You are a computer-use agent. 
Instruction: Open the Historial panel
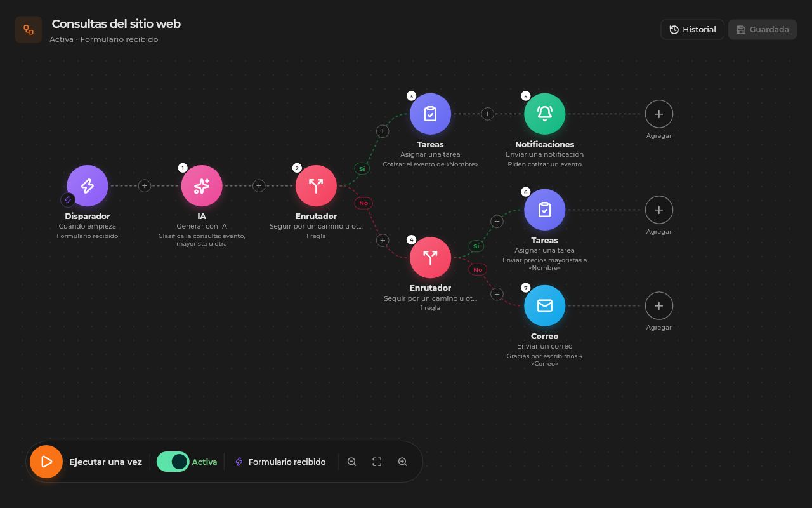[692, 30]
